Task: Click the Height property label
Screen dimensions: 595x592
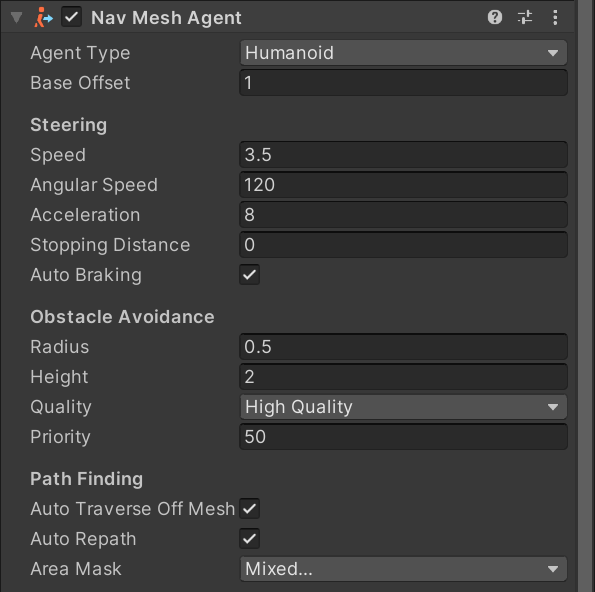Action: [x=59, y=377]
